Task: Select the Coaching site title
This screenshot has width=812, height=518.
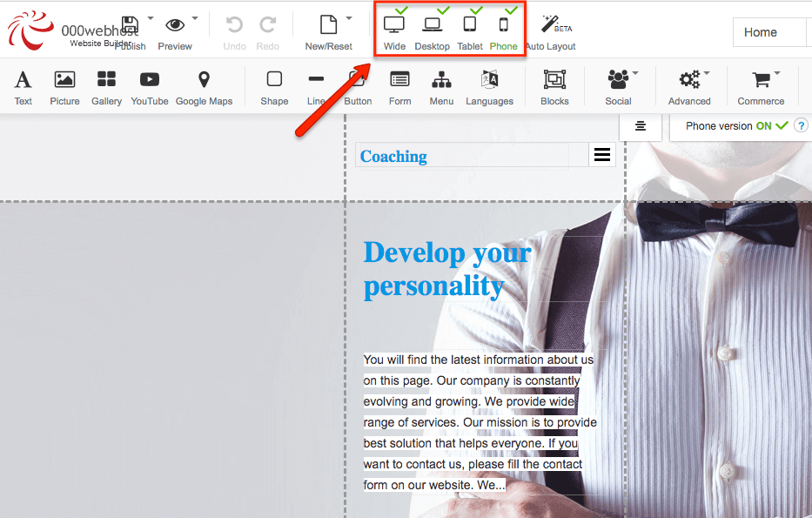Action: 393,156
